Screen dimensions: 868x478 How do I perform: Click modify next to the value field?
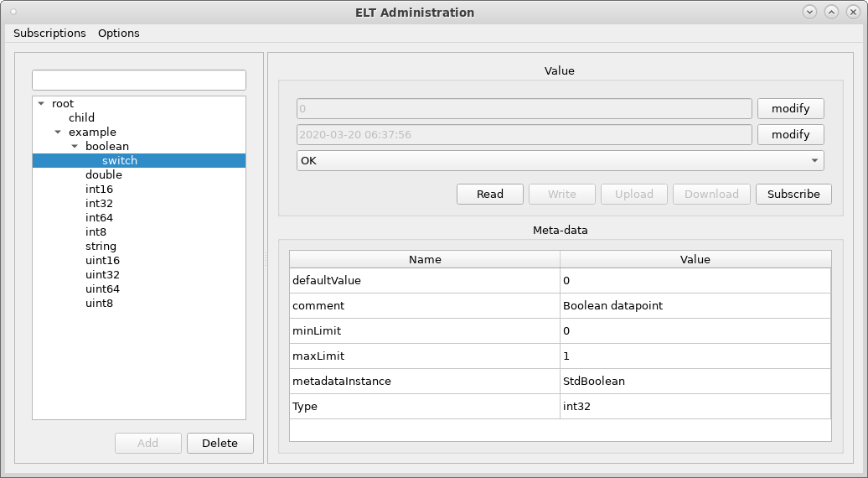tap(790, 109)
